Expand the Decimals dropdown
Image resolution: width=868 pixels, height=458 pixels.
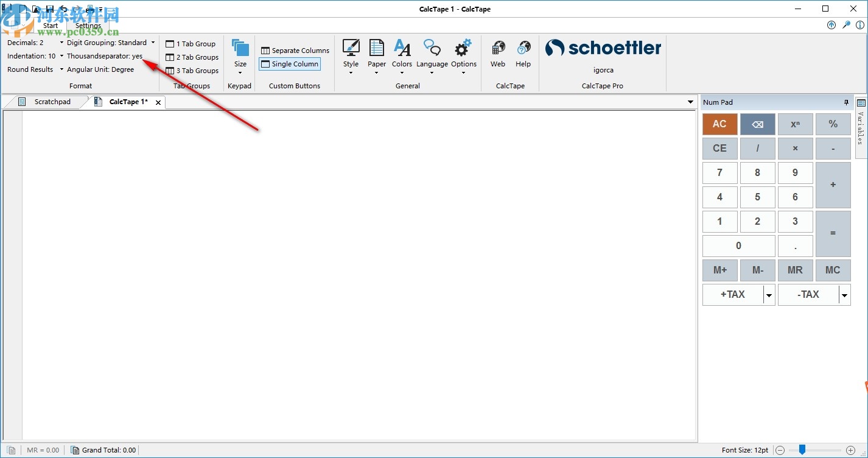(x=61, y=43)
